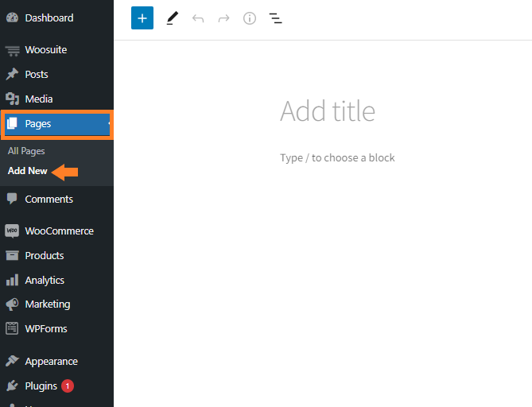Click the Plugins update count badge
532x407 pixels.
[68, 386]
